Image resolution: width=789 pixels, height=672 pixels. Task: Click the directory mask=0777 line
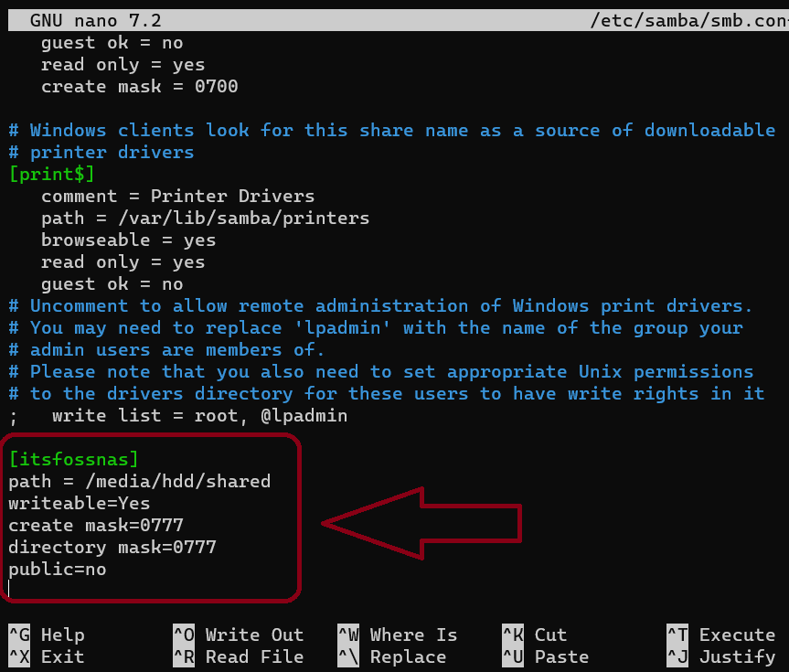[112, 547]
